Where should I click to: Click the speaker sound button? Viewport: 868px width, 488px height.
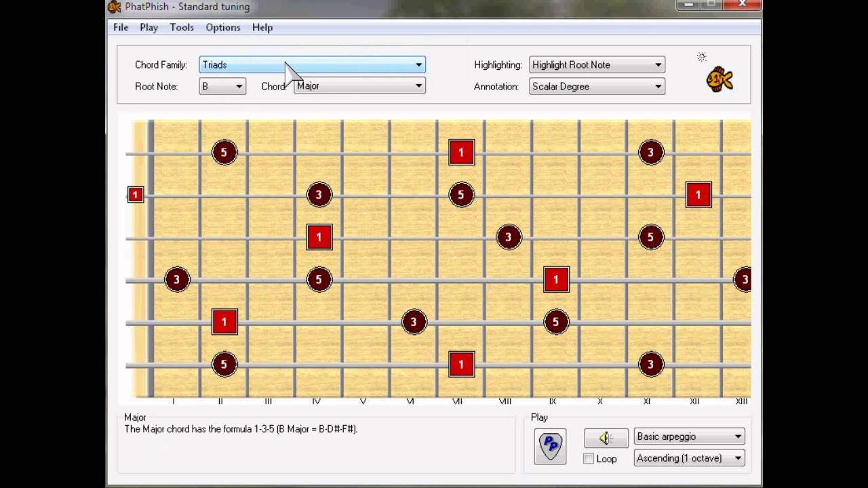(606, 438)
